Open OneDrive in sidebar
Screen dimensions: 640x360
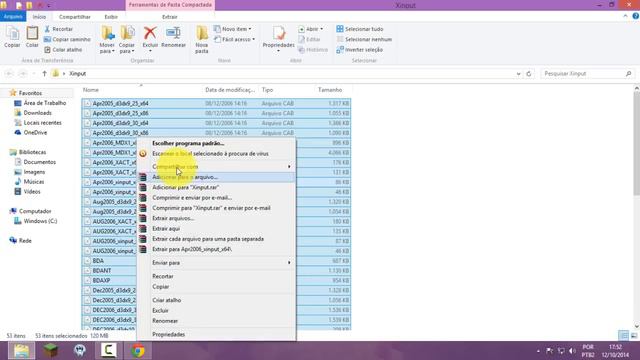tap(31, 132)
